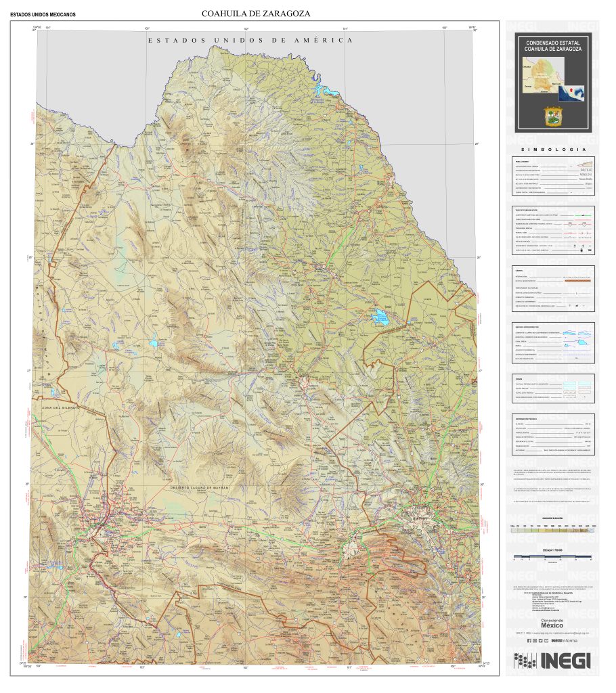The height and width of the screenshot is (693, 616).
Task: Toggle the Aeródromo symbol visibility in the legend
Action: [590, 246]
